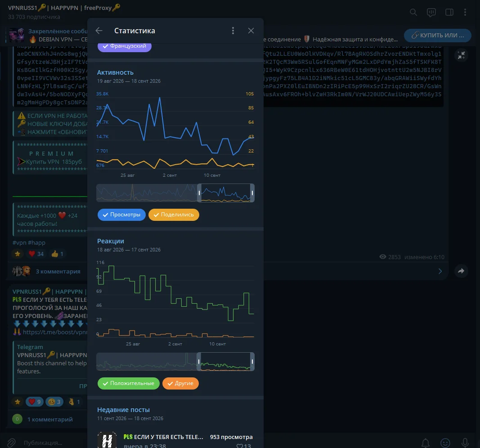Toggle the Французский language filter

tap(125, 46)
